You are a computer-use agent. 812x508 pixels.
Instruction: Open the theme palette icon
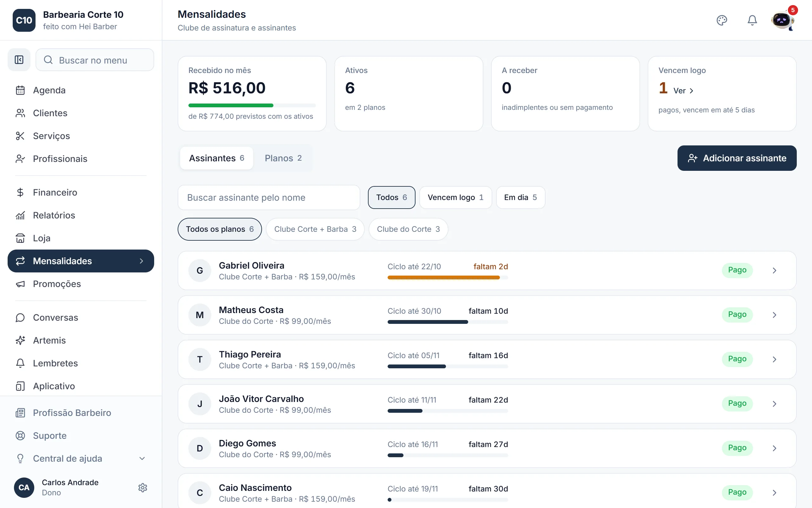(722, 20)
